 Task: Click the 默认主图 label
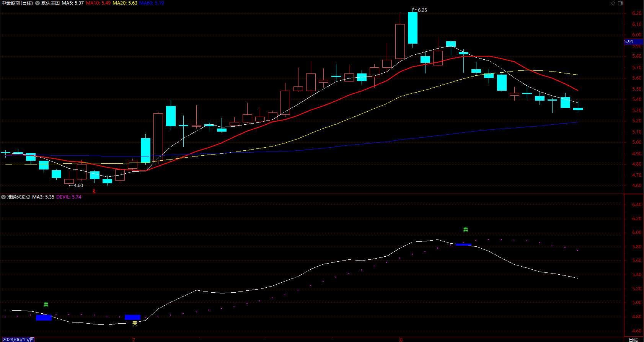51,3
